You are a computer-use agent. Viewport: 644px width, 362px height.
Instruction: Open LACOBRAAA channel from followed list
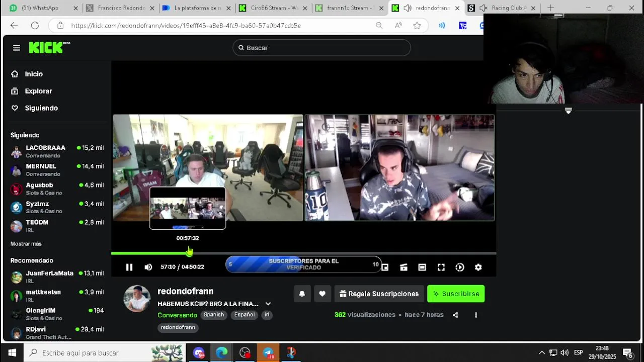pos(57,151)
